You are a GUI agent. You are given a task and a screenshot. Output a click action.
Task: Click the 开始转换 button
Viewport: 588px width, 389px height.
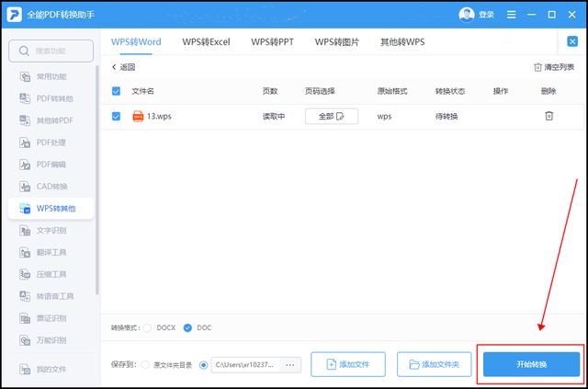(x=531, y=364)
